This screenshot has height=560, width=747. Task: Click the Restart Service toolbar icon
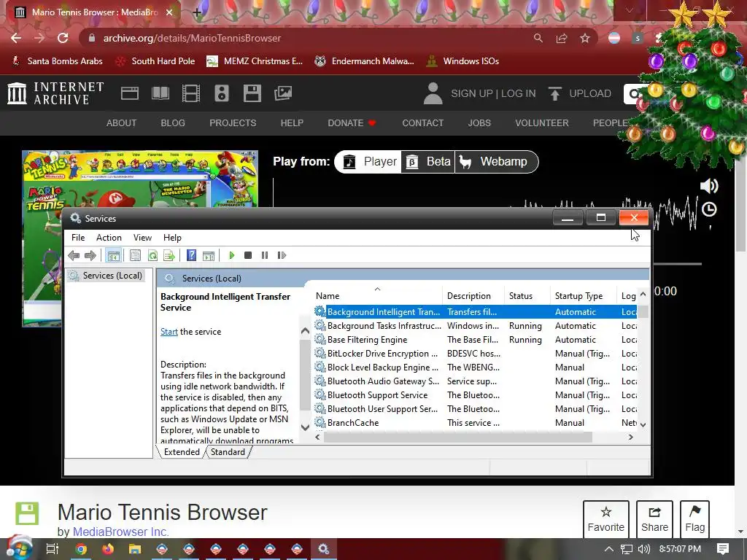[282, 256]
